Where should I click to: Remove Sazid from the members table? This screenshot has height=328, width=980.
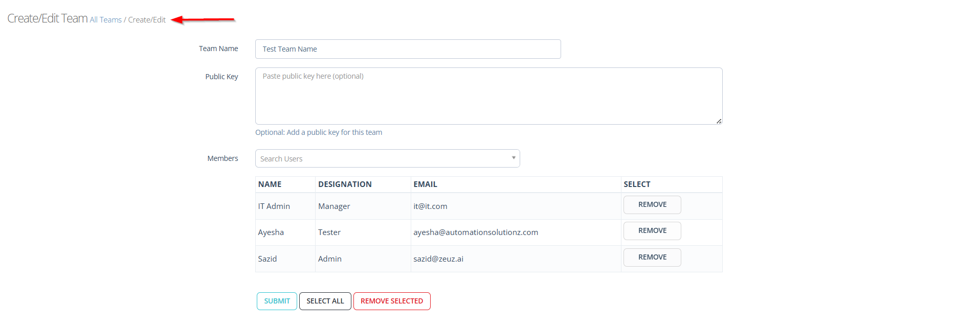[652, 257]
